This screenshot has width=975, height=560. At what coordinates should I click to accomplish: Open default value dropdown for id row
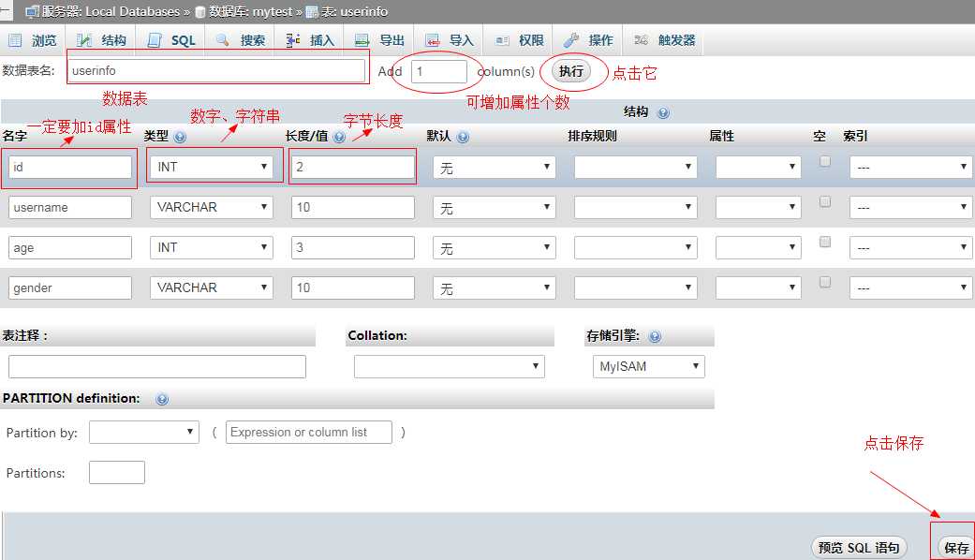494,167
